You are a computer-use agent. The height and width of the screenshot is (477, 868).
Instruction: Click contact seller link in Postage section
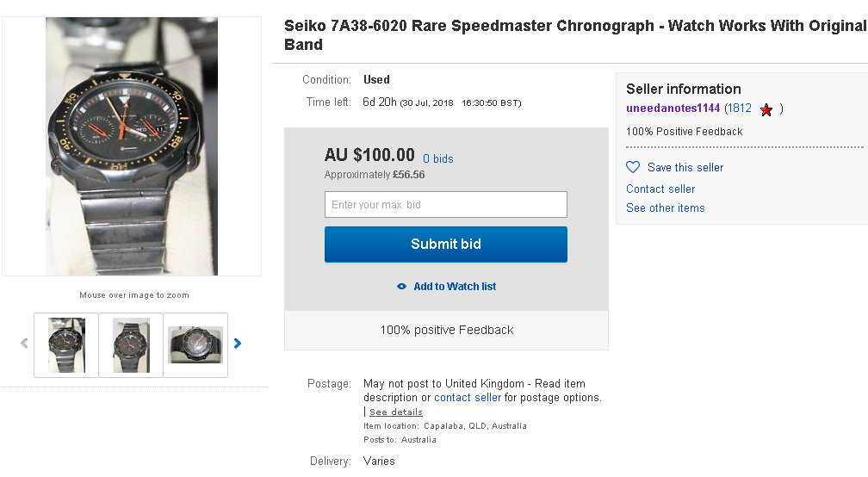pos(468,398)
